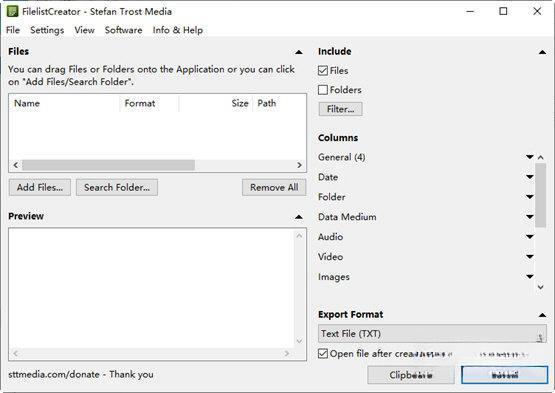
Task: Expand the Video columns group
Action: click(530, 257)
